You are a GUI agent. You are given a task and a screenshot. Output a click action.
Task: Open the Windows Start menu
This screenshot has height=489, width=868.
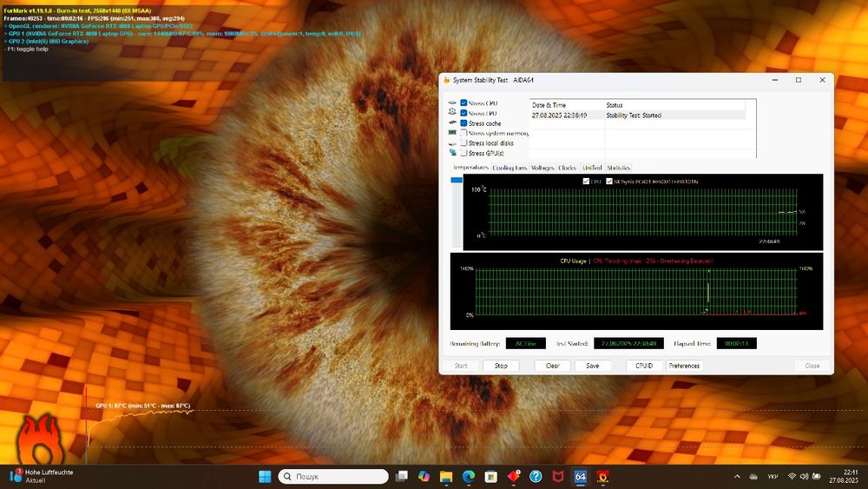coord(265,477)
